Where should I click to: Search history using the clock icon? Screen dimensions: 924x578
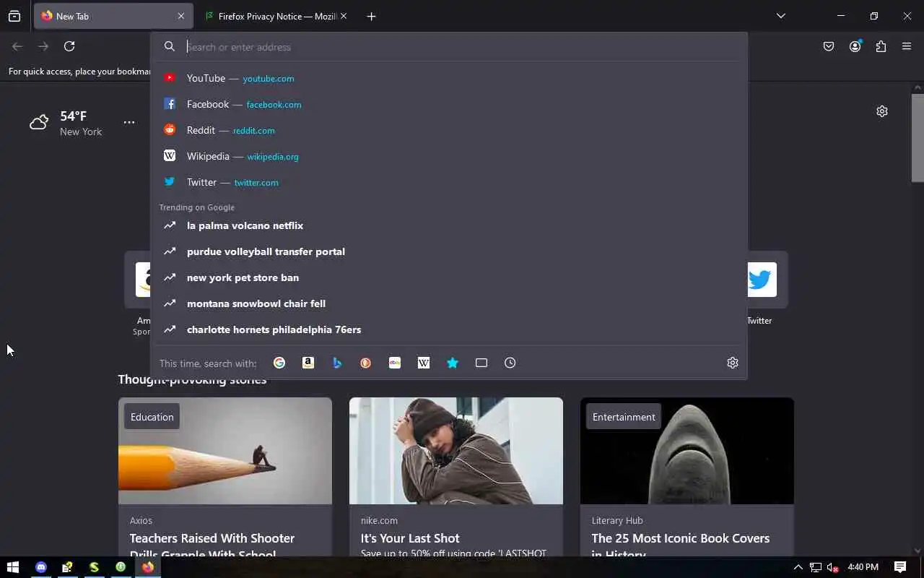[510, 363]
